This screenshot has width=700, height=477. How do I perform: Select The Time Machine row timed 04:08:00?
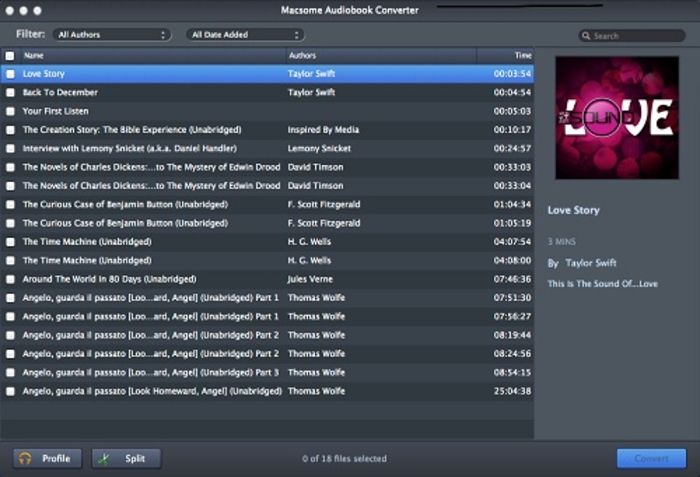tap(267, 261)
